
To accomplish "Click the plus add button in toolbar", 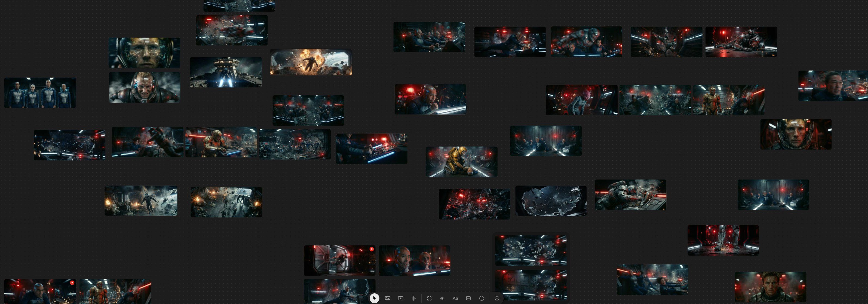I will coord(497,298).
